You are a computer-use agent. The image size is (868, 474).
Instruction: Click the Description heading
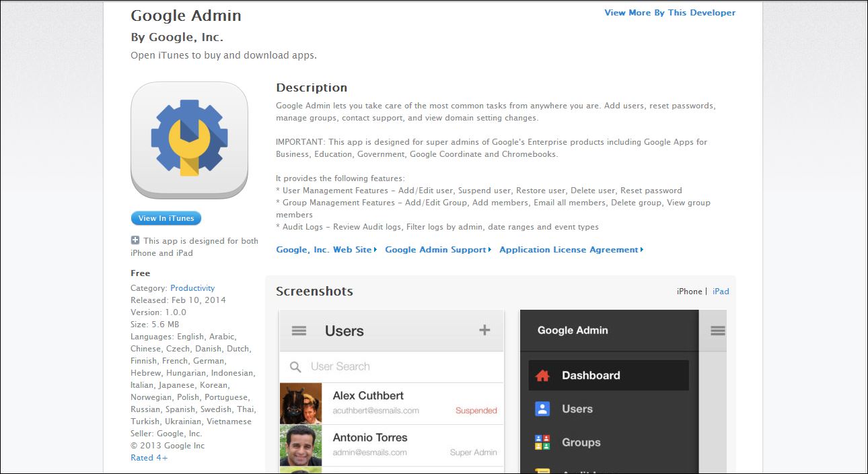point(312,88)
